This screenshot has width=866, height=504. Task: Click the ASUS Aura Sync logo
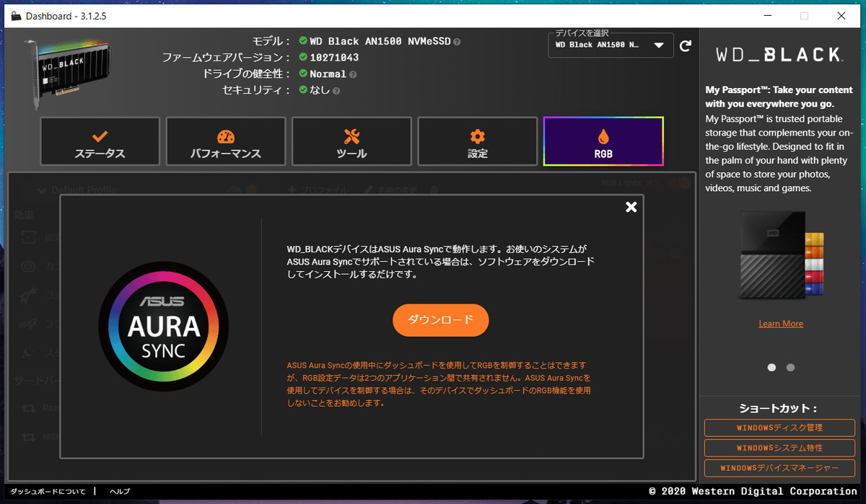(x=163, y=327)
